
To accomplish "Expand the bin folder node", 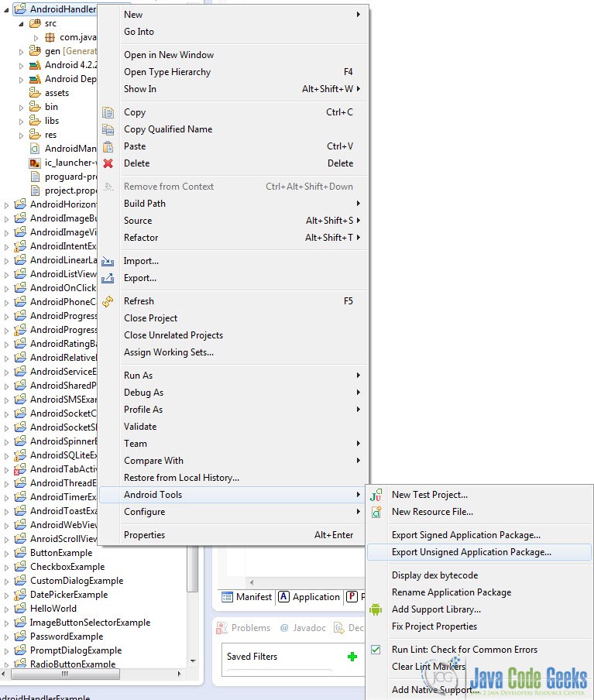I will (21, 108).
